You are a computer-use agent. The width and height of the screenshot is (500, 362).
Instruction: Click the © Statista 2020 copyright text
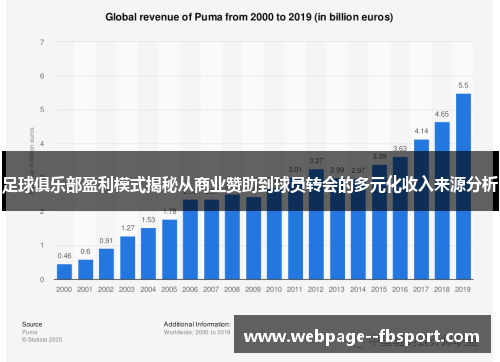pyautogui.click(x=42, y=340)
